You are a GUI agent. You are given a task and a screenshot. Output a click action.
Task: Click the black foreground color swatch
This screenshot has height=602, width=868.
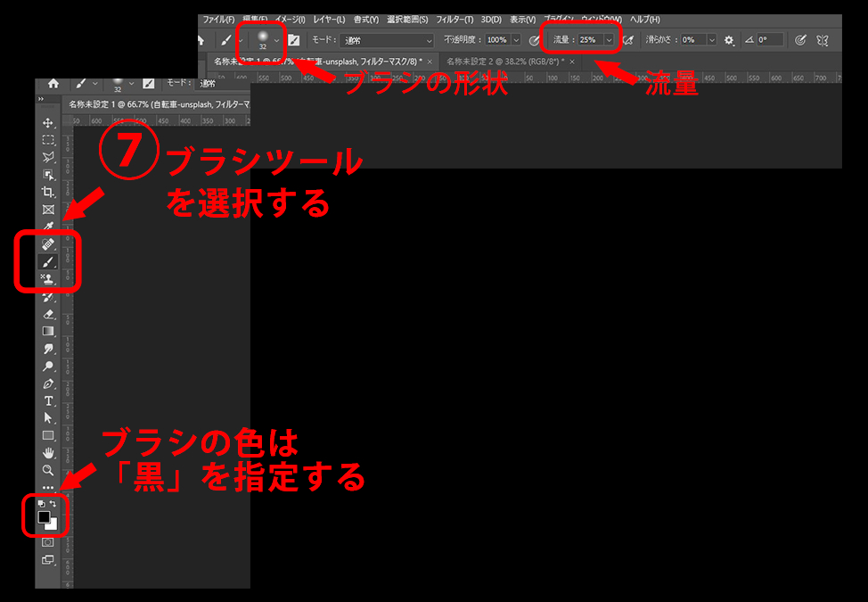pyautogui.click(x=44, y=517)
